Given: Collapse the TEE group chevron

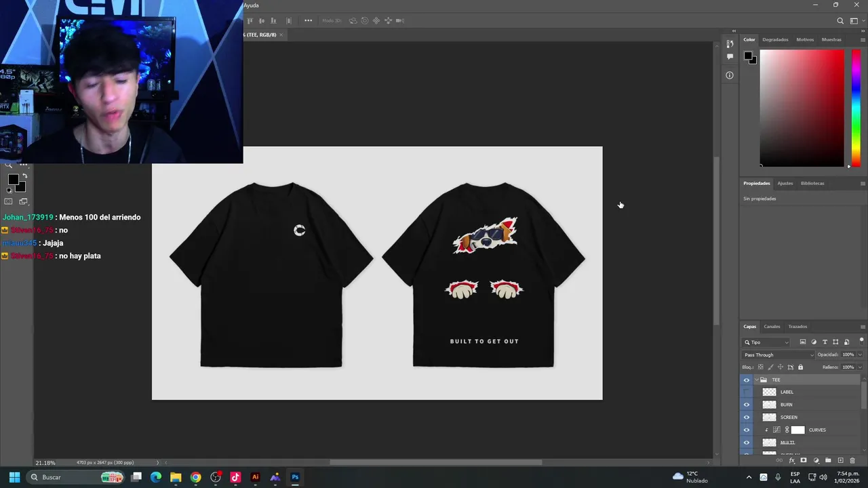Looking at the screenshot, I should click(756, 380).
